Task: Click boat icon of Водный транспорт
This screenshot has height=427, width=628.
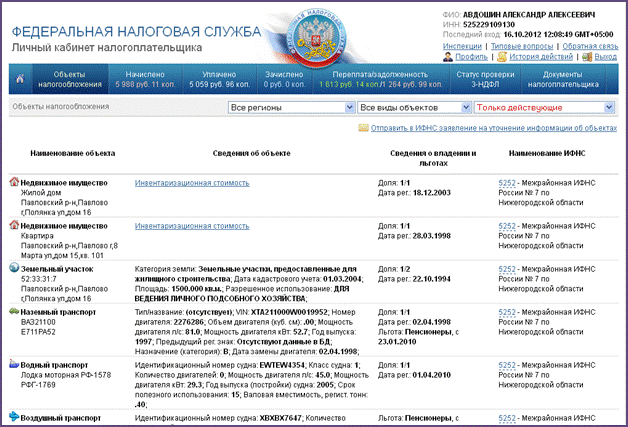Action: click(x=14, y=364)
